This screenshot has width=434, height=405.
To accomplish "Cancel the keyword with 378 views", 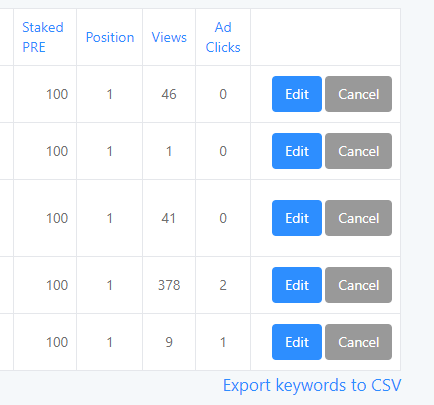I will click(359, 285).
